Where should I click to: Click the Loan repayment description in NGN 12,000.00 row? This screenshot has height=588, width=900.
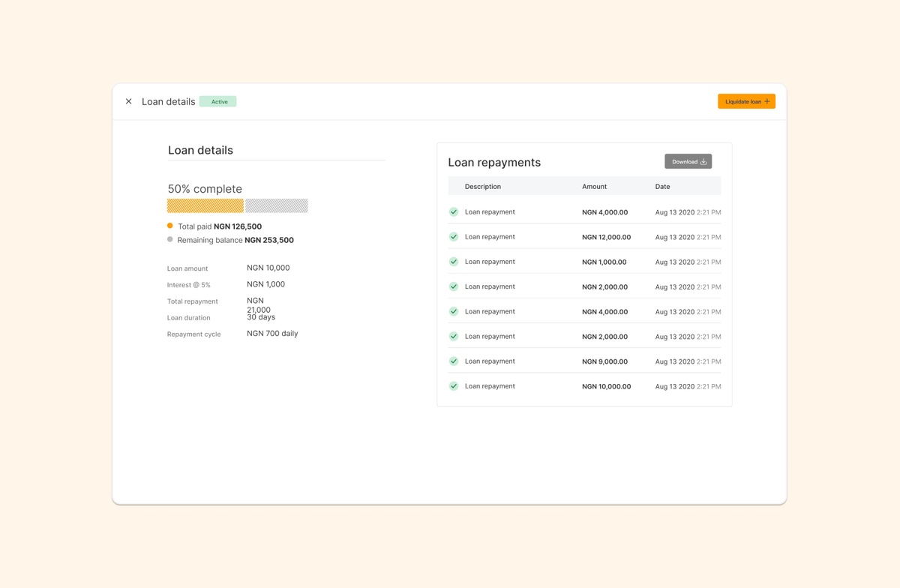point(490,237)
